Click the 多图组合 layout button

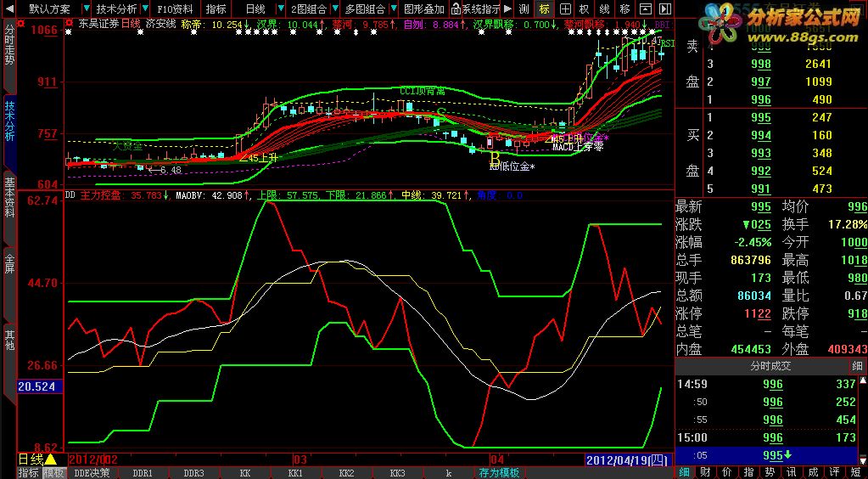pos(366,8)
